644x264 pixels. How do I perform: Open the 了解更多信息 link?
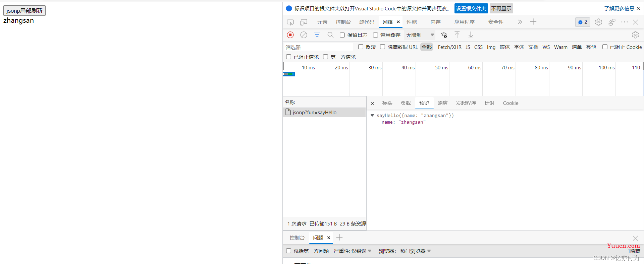tap(619, 8)
